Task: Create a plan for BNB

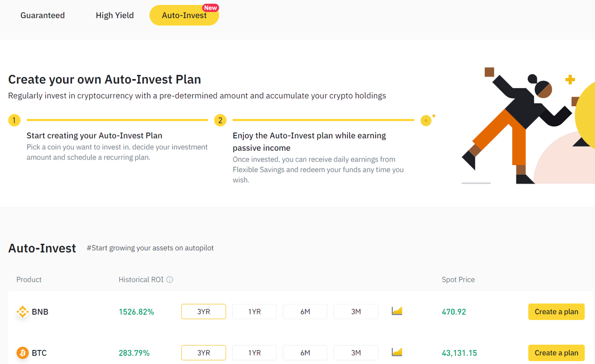Action: 556,311
